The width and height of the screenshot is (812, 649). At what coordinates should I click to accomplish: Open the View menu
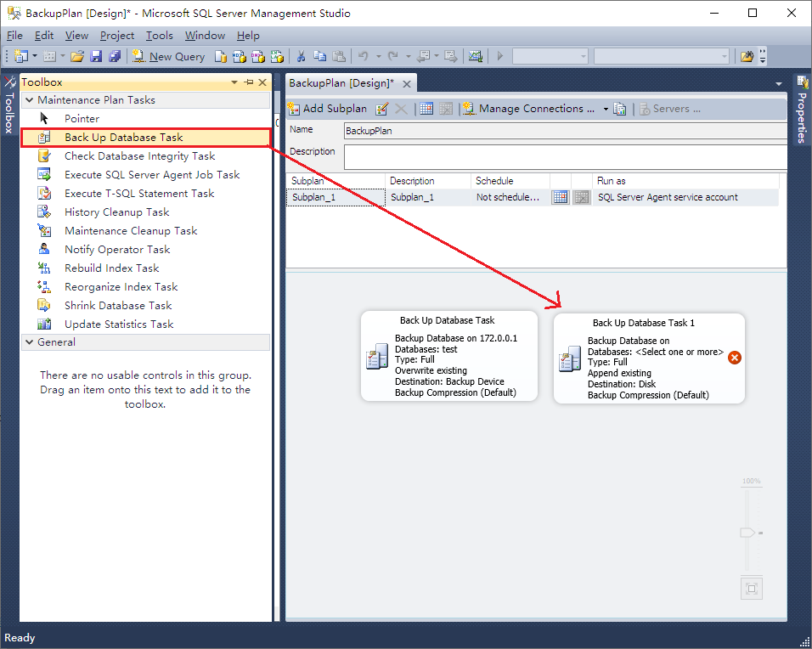[76, 36]
